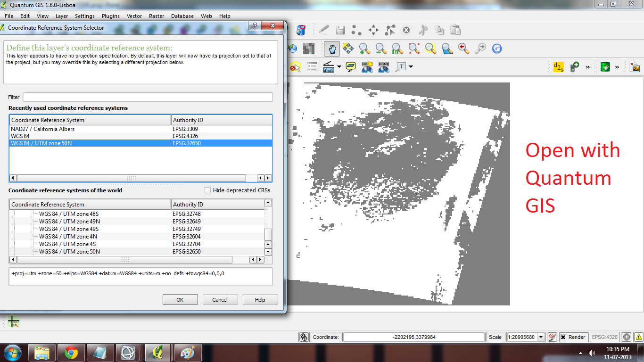Image resolution: width=644 pixels, height=362 pixels.
Task: Click the Move Feature arrows icon
Action: (x=373, y=30)
